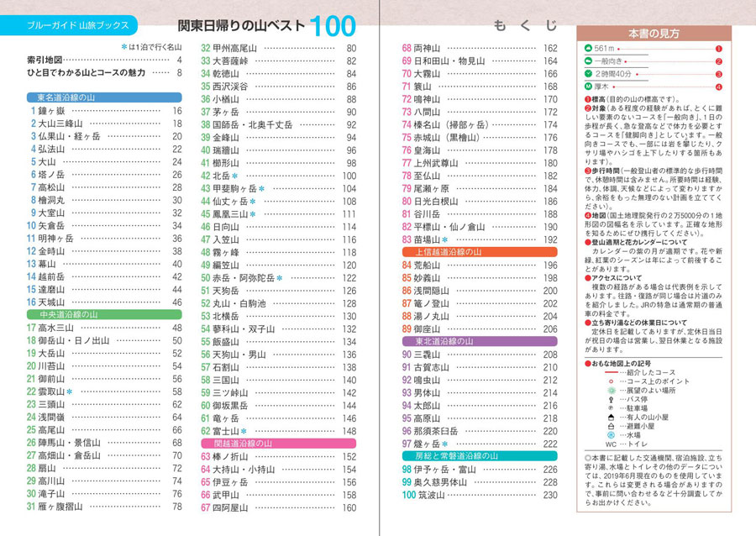Open entry 69 日和田山・物見山

[480, 61]
